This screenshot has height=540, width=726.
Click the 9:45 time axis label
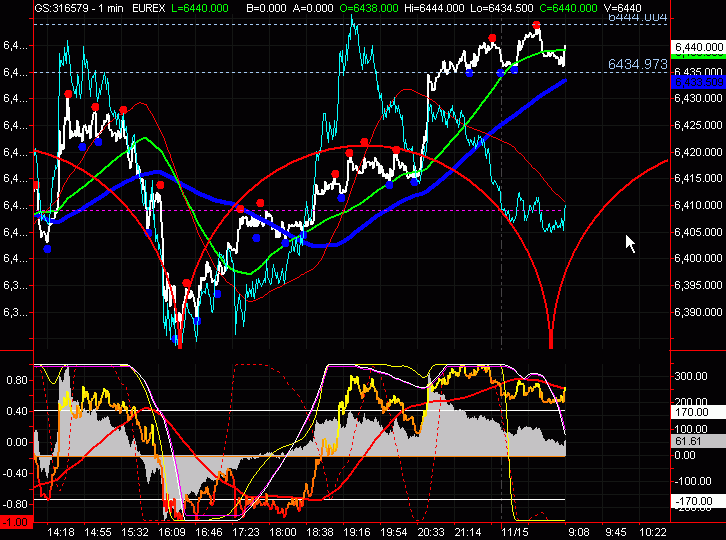616,532
